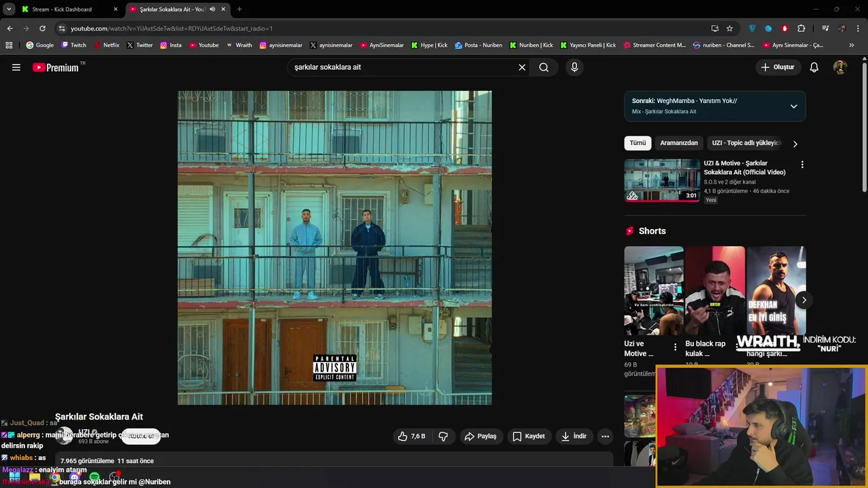This screenshot has height=488, width=868.
Task: Open 'Posta - Nuriben' bookmark
Action: 479,45
